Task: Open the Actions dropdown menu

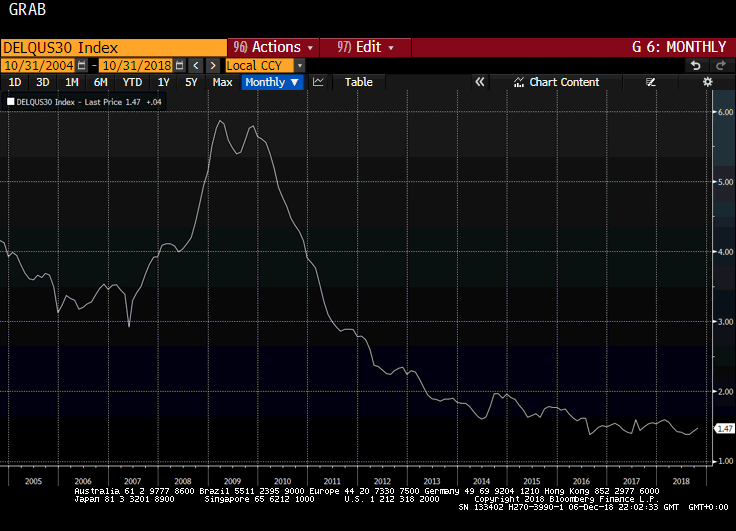Action: [x=273, y=47]
